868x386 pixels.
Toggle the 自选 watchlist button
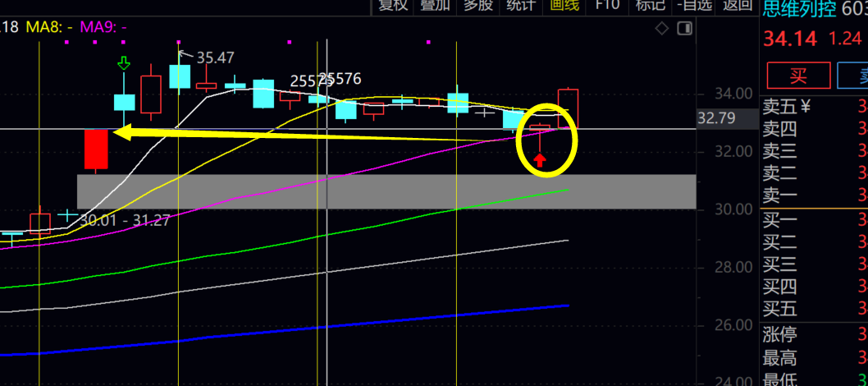(x=692, y=6)
